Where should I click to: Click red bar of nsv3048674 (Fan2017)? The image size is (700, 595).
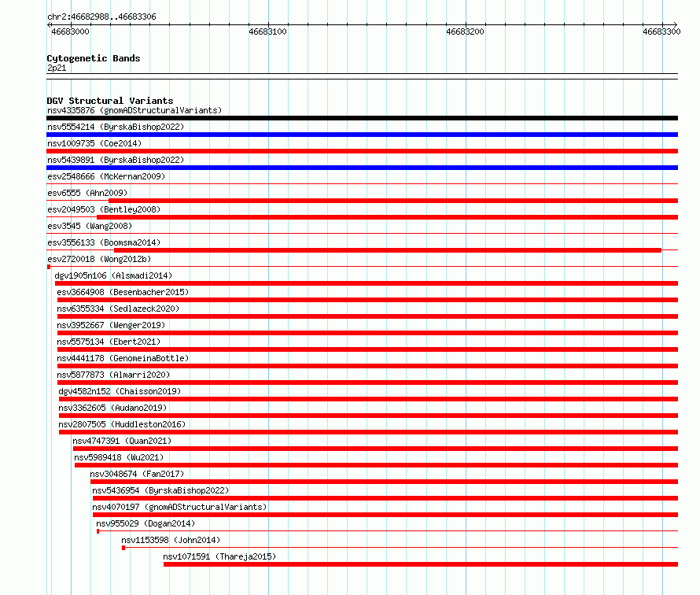pos(384,482)
